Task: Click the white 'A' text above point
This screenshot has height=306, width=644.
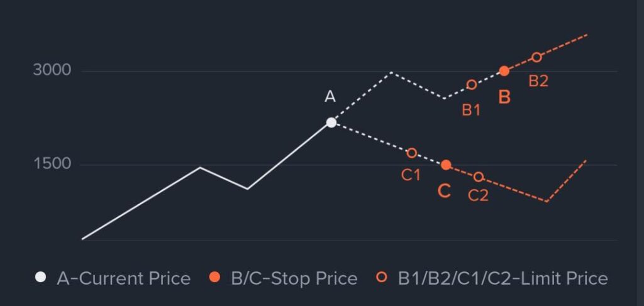Action: [330, 97]
